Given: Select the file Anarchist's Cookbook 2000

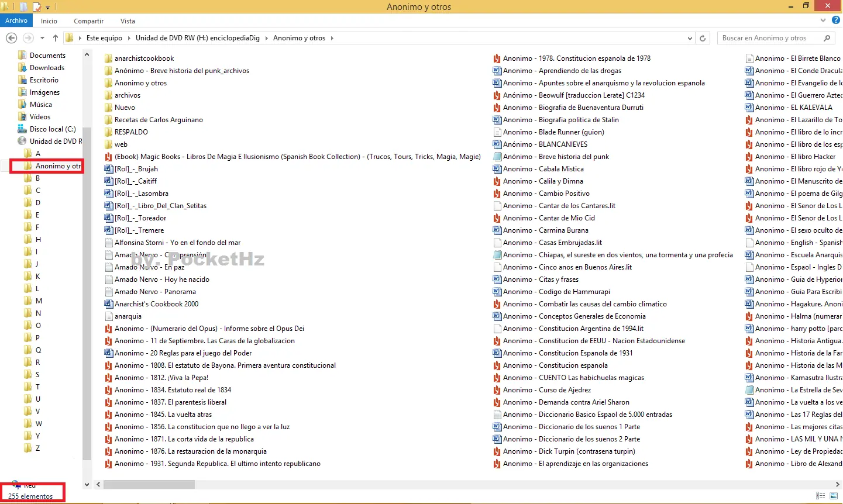Looking at the screenshot, I should tap(156, 304).
